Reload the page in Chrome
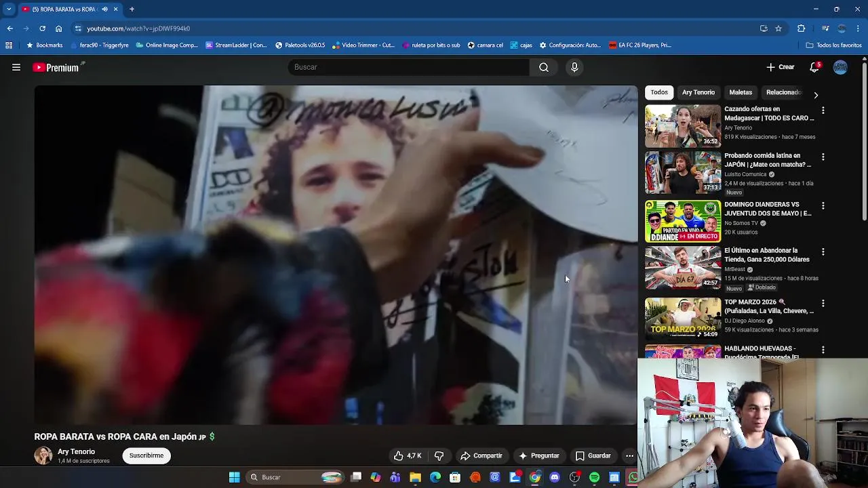Image resolution: width=868 pixels, height=488 pixels. point(42,28)
